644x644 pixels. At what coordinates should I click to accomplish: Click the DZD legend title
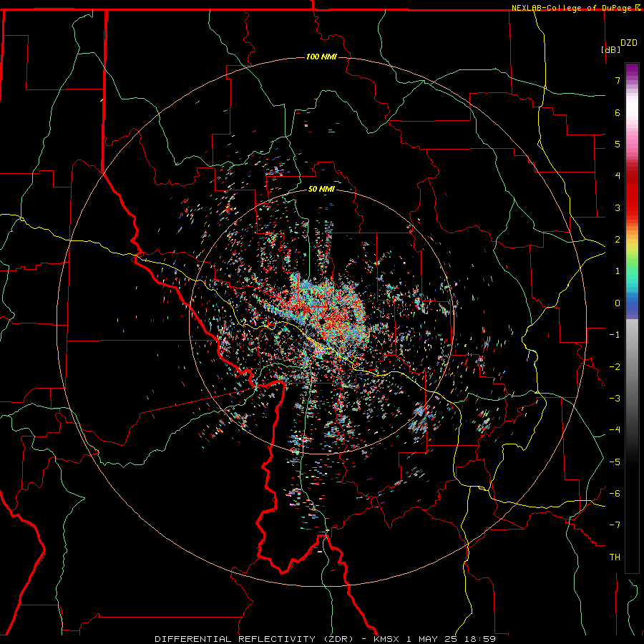click(629, 43)
